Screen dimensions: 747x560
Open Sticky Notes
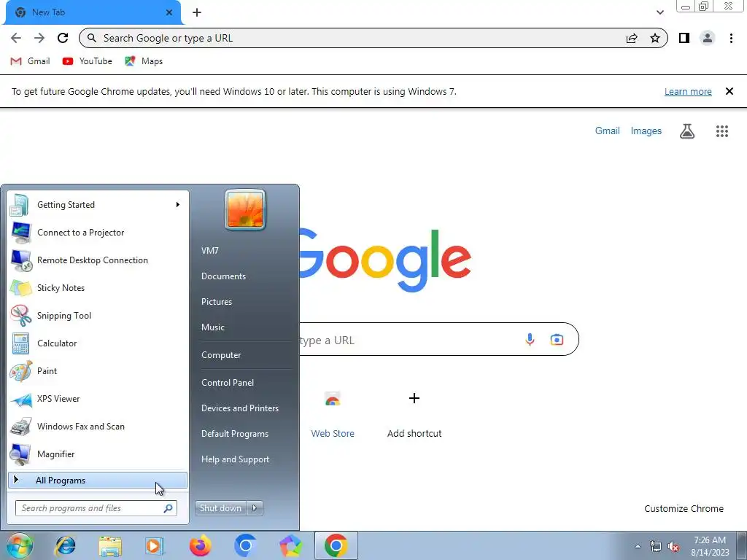98,287
